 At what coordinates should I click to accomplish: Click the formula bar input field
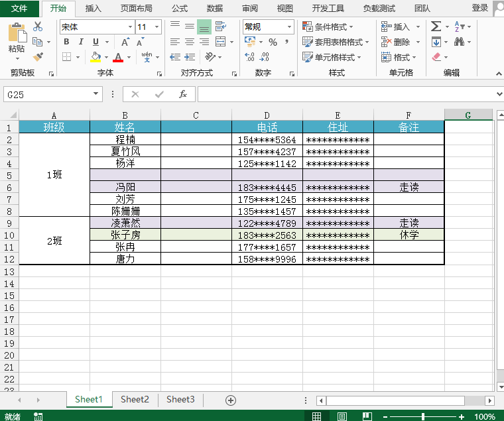pyautogui.click(x=346, y=94)
